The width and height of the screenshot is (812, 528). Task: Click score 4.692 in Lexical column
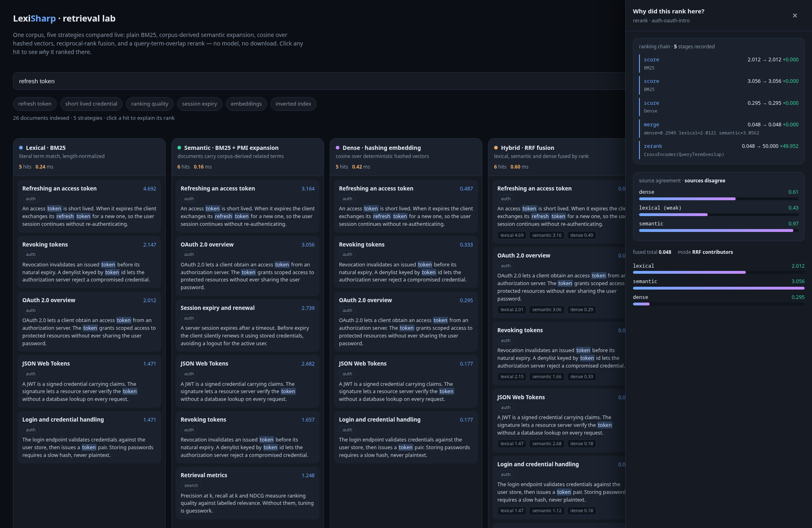(149, 189)
